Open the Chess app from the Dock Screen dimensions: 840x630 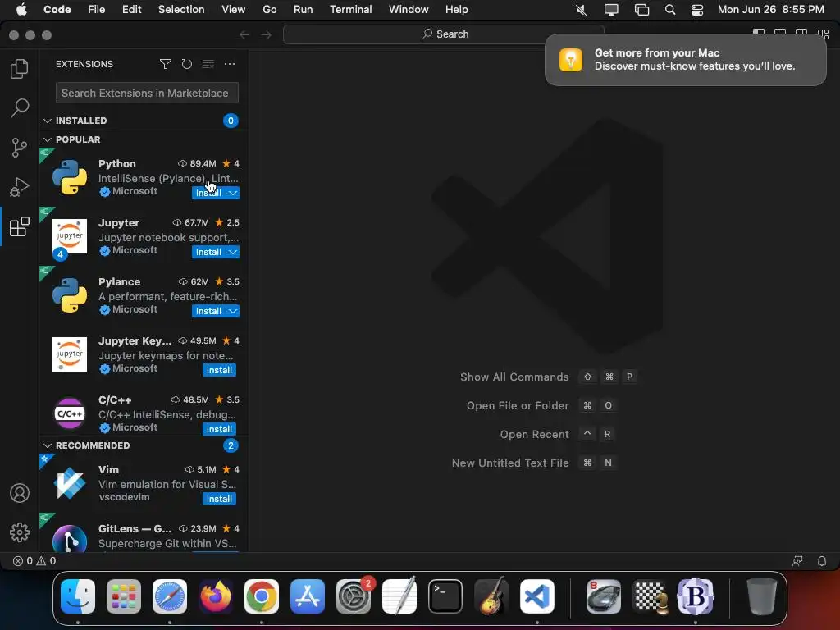(x=650, y=596)
